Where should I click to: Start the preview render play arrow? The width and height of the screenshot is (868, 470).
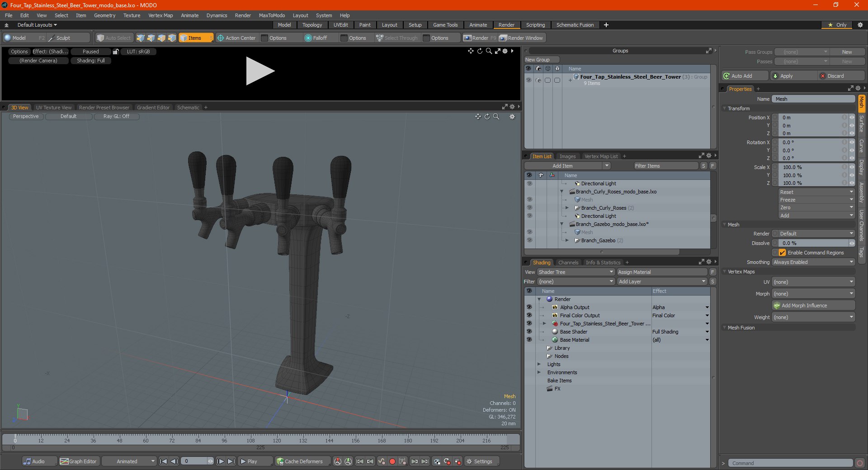[260, 71]
